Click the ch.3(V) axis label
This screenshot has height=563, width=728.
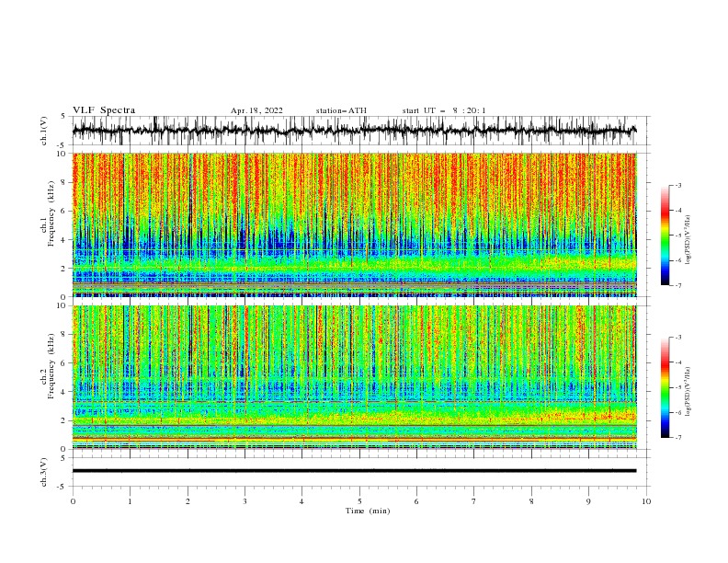(x=44, y=472)
